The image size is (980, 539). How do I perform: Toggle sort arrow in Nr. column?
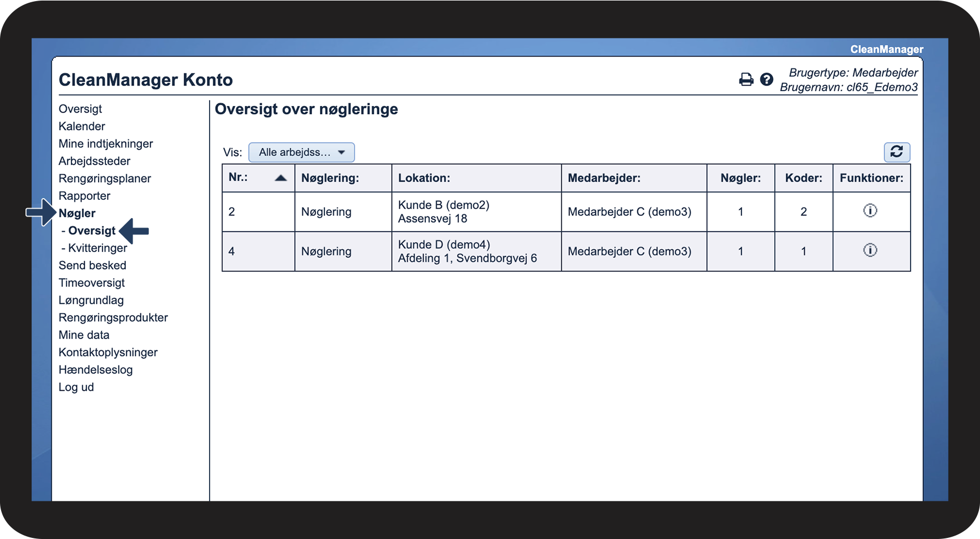pyautogui.click(x=281, y=178)
